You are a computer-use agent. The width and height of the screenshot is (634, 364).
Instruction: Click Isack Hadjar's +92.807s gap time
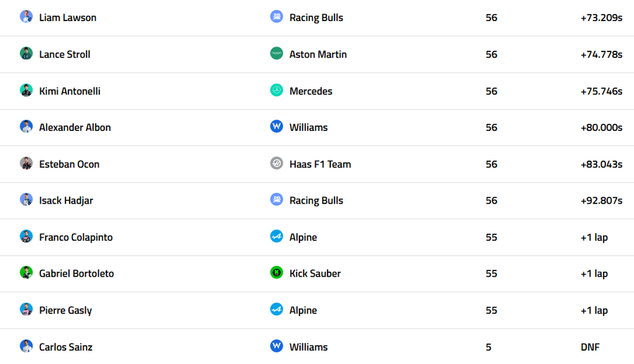[x=601, y=201]
